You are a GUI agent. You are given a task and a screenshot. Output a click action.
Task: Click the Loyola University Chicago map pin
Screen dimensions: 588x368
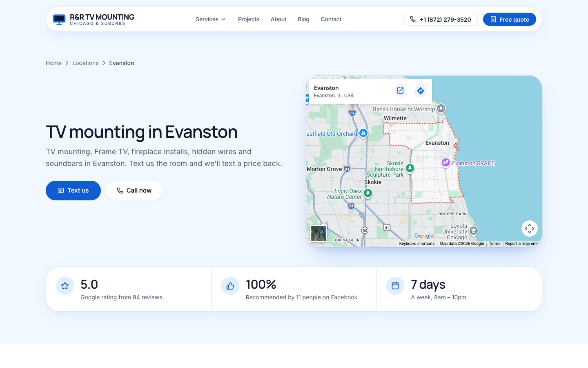tap(474, 231)
